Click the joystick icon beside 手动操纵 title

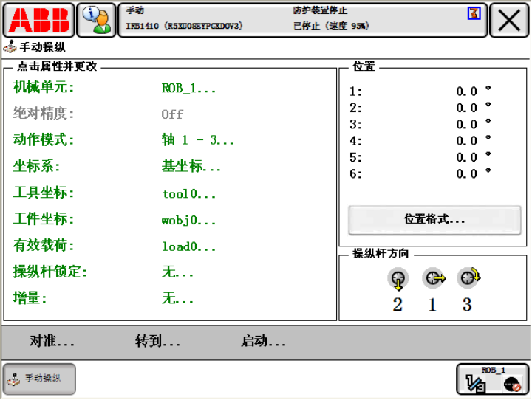[x=10, y=46]
